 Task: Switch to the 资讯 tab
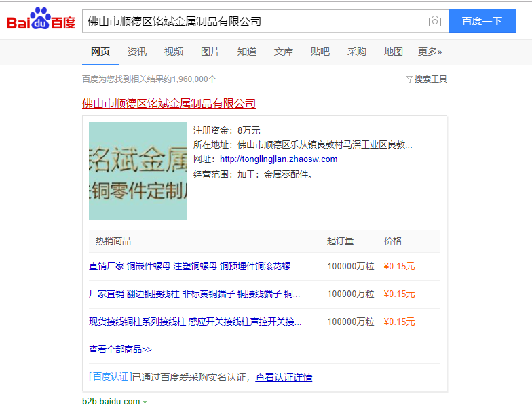coord(137,52)
